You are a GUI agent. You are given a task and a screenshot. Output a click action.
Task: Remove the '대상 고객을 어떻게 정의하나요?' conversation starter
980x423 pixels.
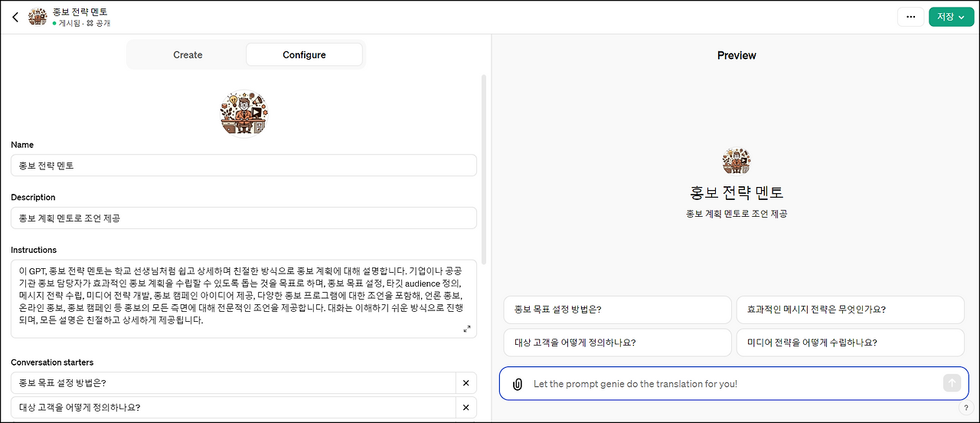465,408
